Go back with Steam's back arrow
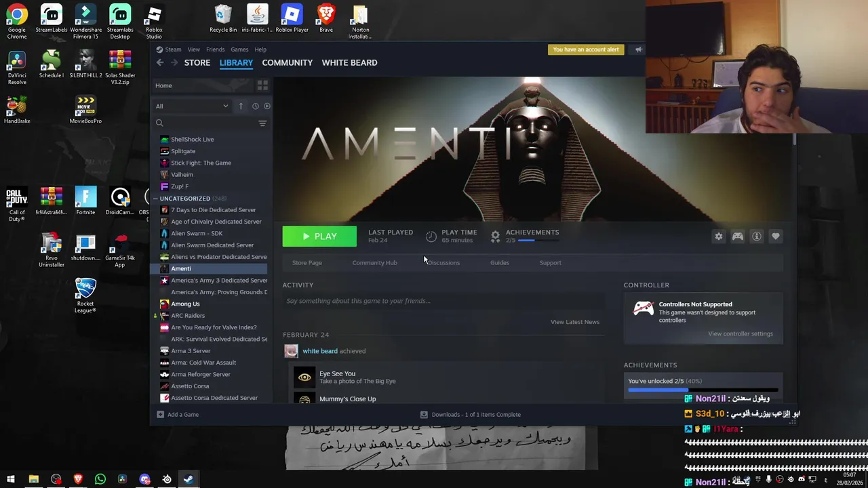This screenshot has height=488, width=868. (x=160, y=62)
